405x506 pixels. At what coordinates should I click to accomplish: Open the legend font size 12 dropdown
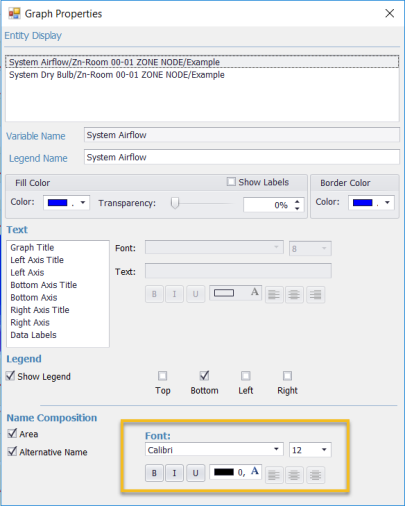[324, 450]
